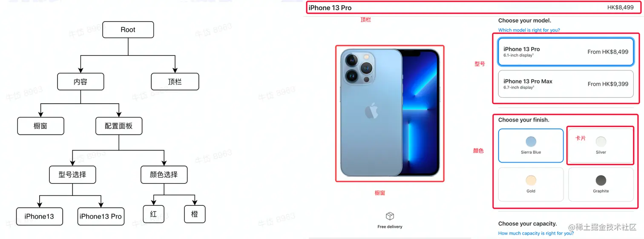This screenshot has height=239, width=644.
Task: Click the iPhone 13 Pro product image
Action: 390,113
